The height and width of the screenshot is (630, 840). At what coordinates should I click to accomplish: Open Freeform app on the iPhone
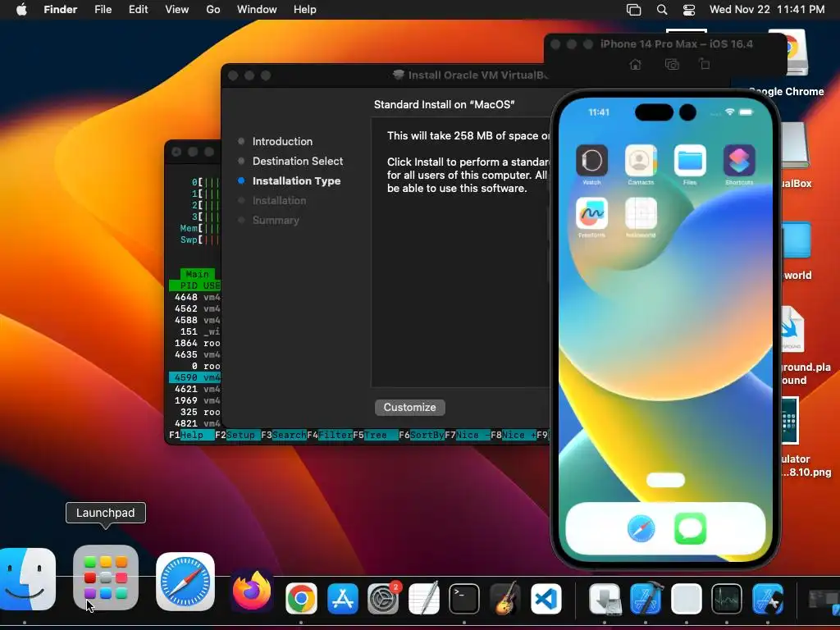coord(591,213)
